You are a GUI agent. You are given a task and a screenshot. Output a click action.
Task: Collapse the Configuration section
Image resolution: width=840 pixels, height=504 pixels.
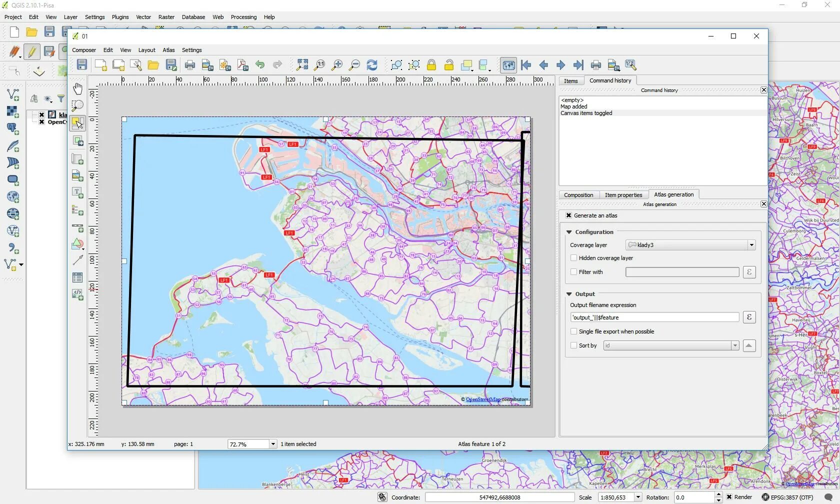point(569,232)
